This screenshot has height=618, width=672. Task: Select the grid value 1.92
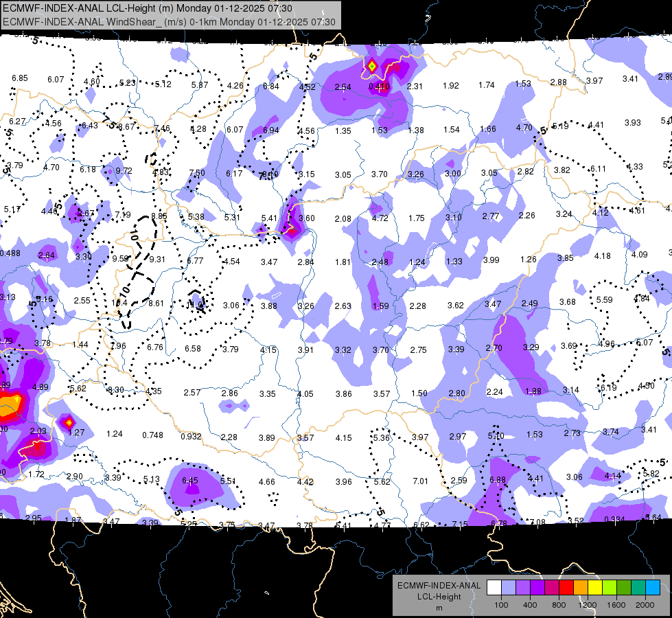click(451, 86)
